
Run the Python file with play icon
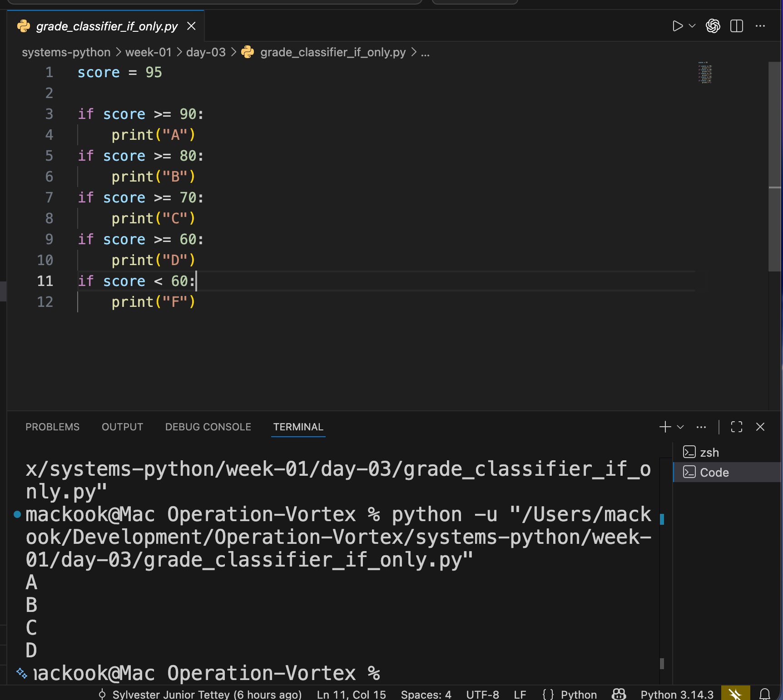coord(677,26)
